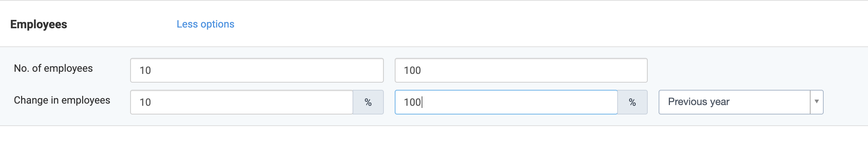Open the Previous year dropdown

pyautogui.click(x=741, y=102)
